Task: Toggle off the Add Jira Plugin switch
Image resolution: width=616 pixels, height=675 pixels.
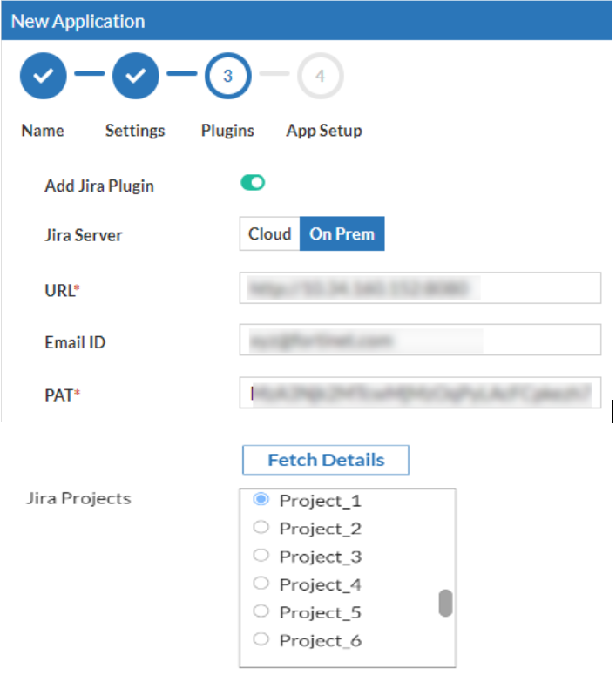Action: [x=253, y=183]
